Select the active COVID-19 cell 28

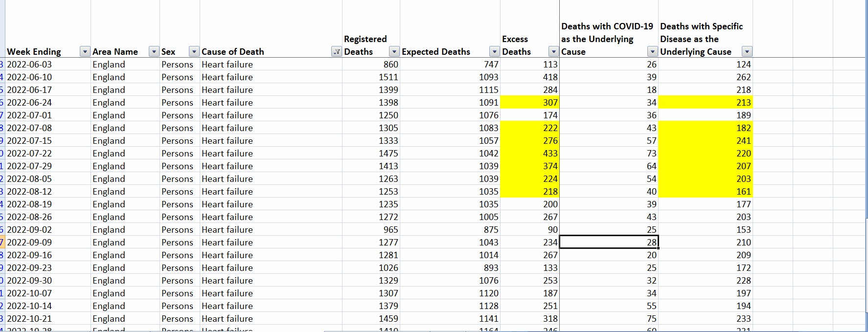pyautogui.click(x=609, y=242)
